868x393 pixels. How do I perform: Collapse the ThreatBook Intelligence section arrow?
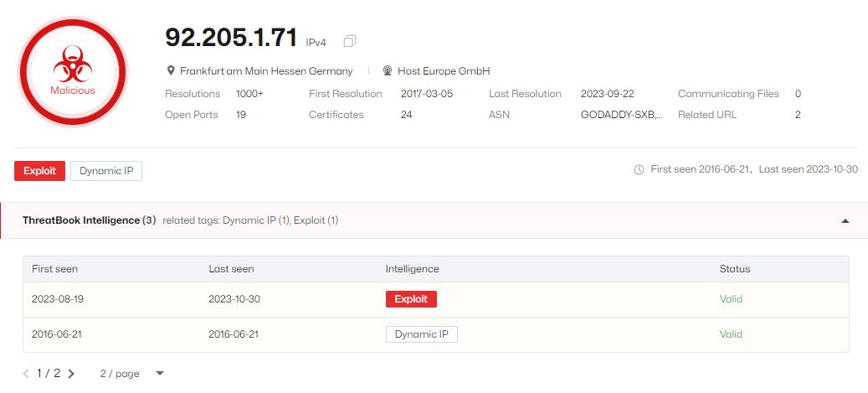point(845,220)
